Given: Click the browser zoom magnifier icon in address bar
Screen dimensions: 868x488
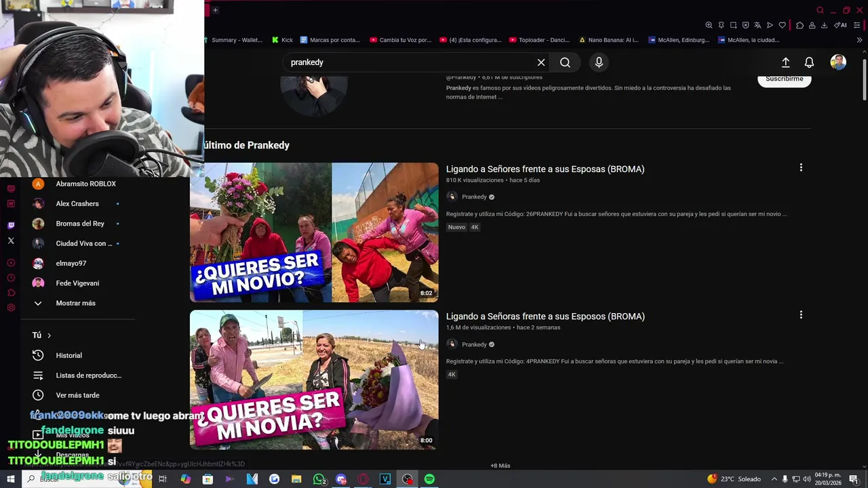Looking at the screenshot, I should pyautogui.click(x=709, y=25).
